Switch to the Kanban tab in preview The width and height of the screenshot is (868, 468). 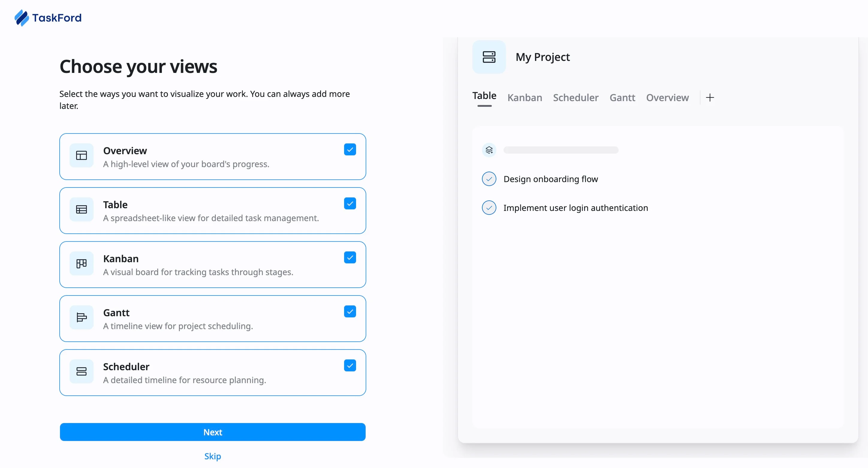click(525, 98)
